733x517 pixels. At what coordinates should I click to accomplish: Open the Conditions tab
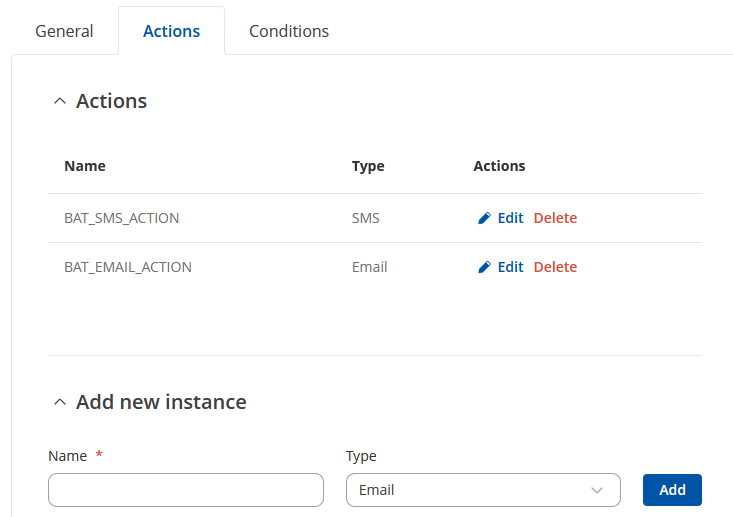(289, 31)
